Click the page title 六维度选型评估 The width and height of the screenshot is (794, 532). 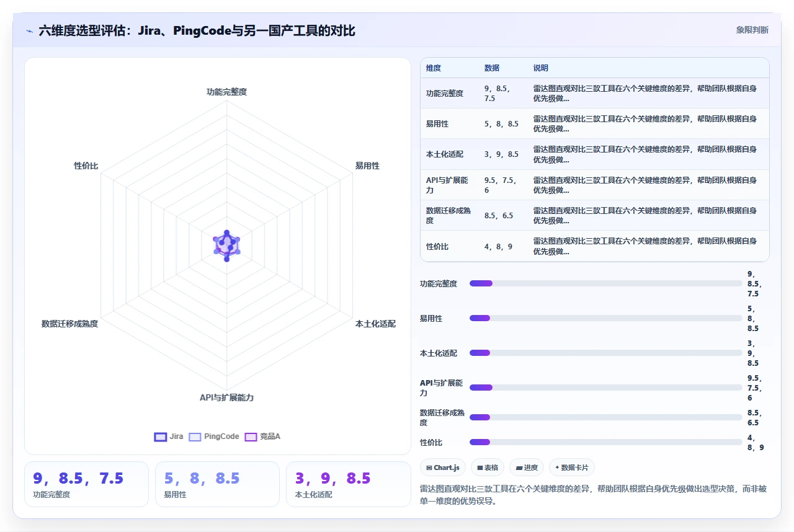click(x=197, y=30)
